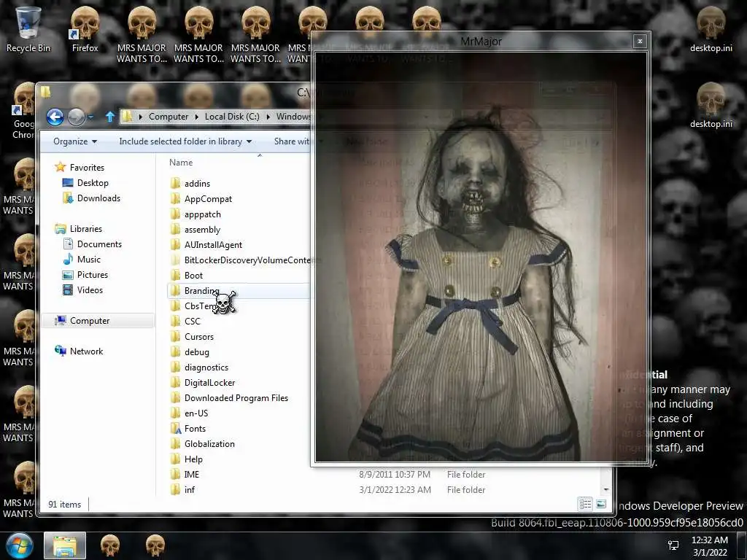
Task: Close the MrMajor window
Action: [640, 41]
